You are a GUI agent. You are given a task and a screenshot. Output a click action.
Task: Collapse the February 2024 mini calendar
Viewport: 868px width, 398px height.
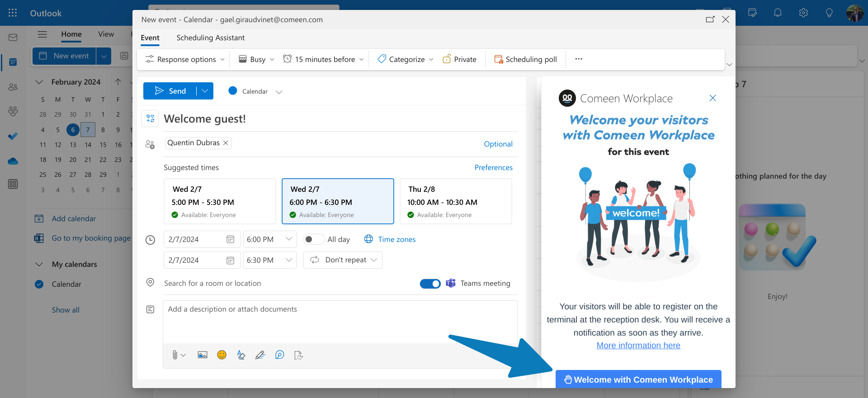click(39, 82)
